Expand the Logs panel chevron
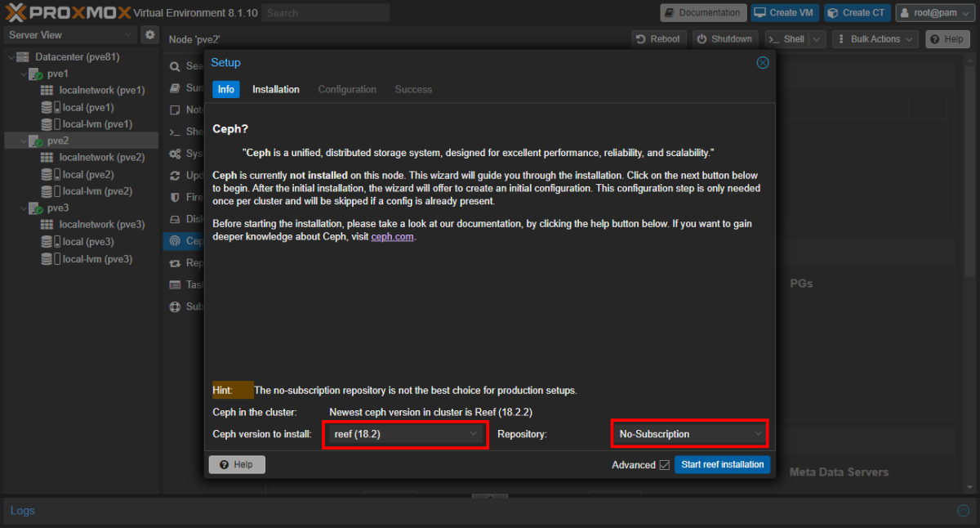980x528 pixels. pos(963,511)
